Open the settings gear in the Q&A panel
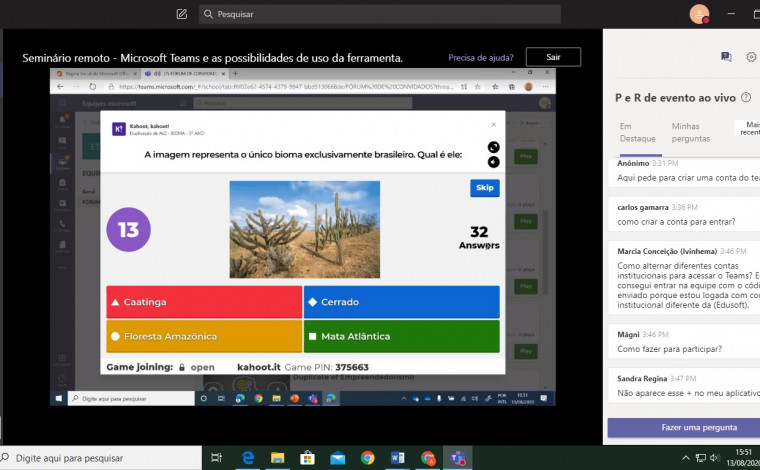The image size is (760, 470). click(x=751, y=57)
